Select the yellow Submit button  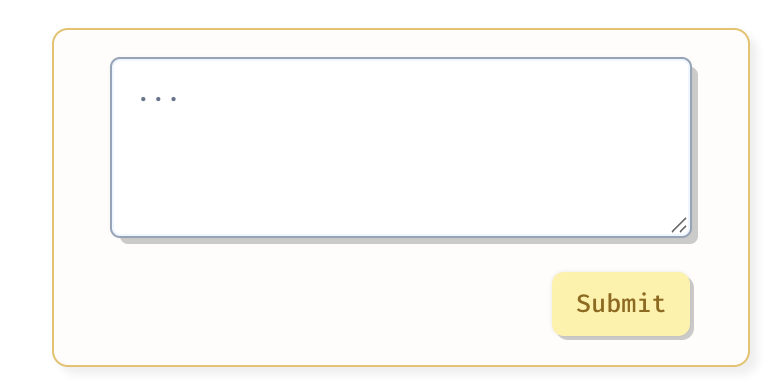621,304
